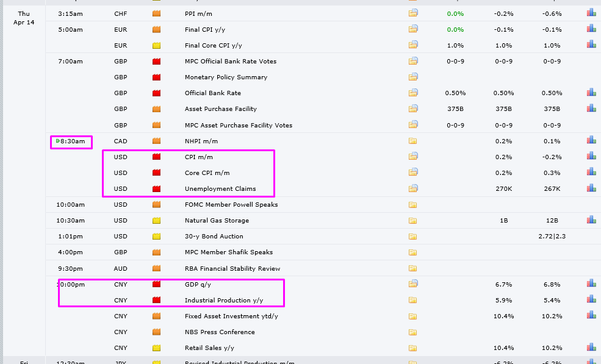Open detail folder for Retail Sales y/y
601x364 pixels.
(412, 348)
